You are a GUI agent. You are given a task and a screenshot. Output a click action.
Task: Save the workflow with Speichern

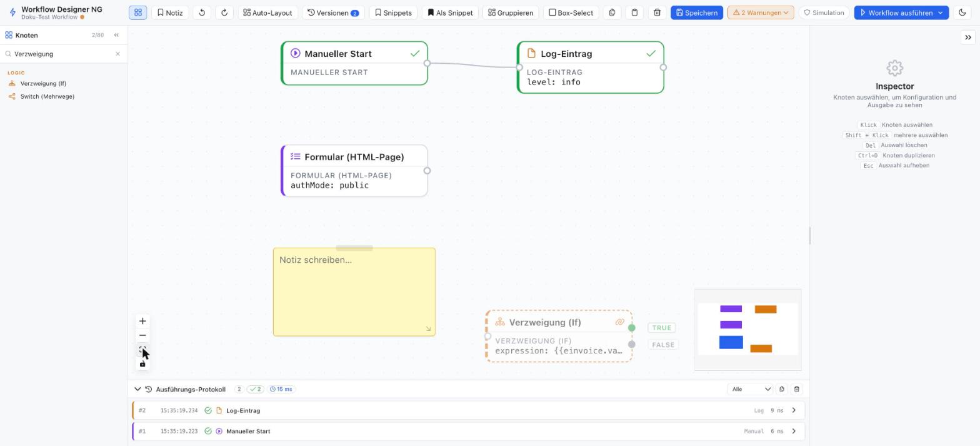click(x=697, y=13)
